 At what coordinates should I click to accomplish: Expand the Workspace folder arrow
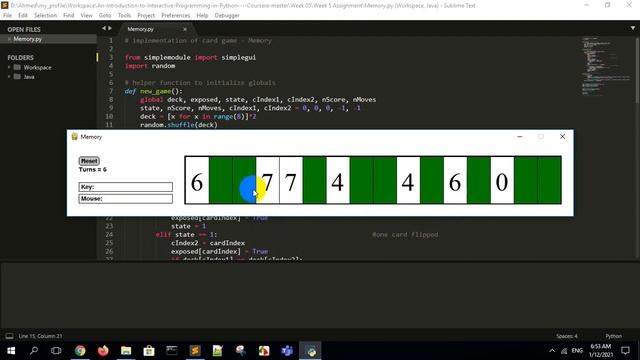coord(9,67)
